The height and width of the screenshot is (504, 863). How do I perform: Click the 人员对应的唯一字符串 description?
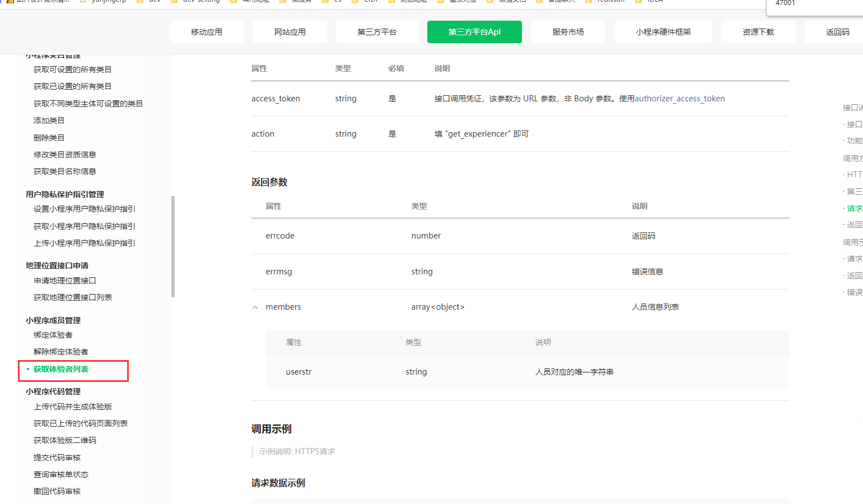[x=575, y=372]
